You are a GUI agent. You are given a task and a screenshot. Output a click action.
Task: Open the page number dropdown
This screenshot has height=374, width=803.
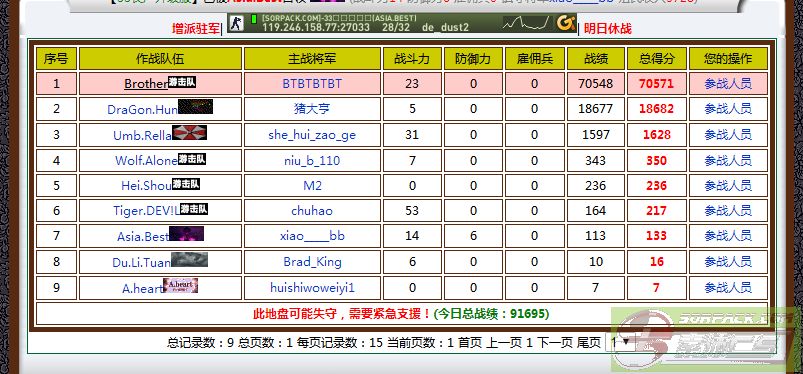[x=619, y=342]
